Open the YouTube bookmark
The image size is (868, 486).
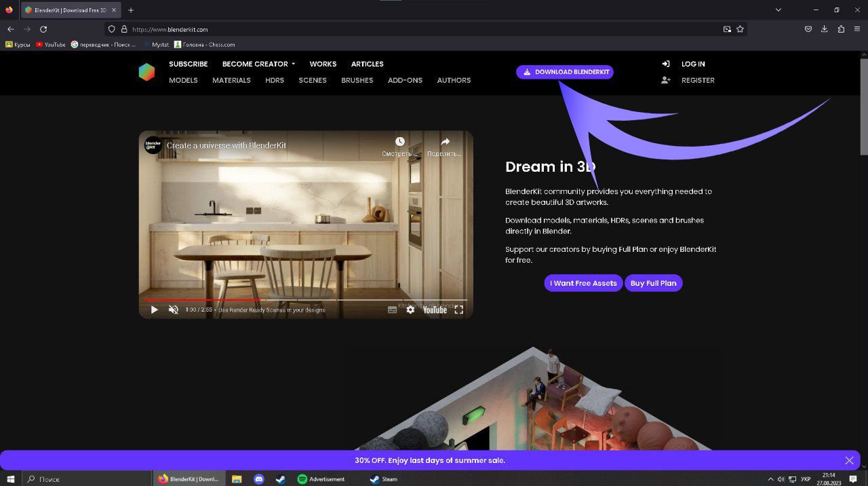tap(51, 45)
